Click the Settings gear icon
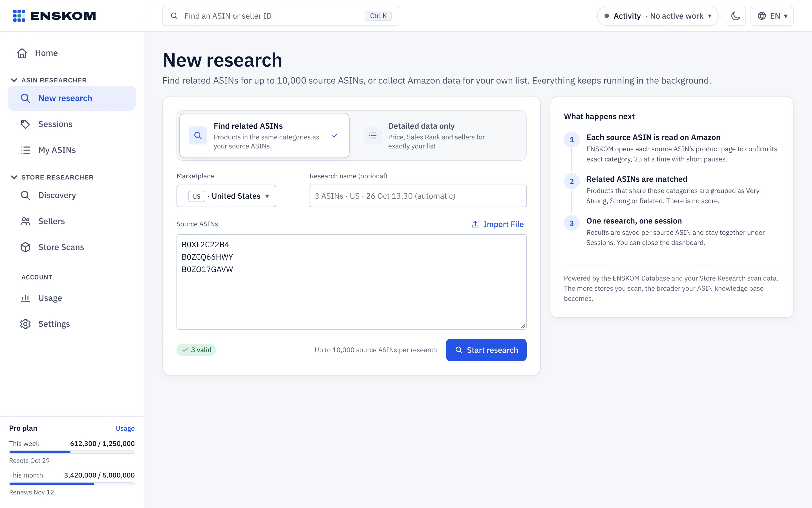Image resolution: width=812 pixels, height=508 pixels. click(x=25, y=324)
